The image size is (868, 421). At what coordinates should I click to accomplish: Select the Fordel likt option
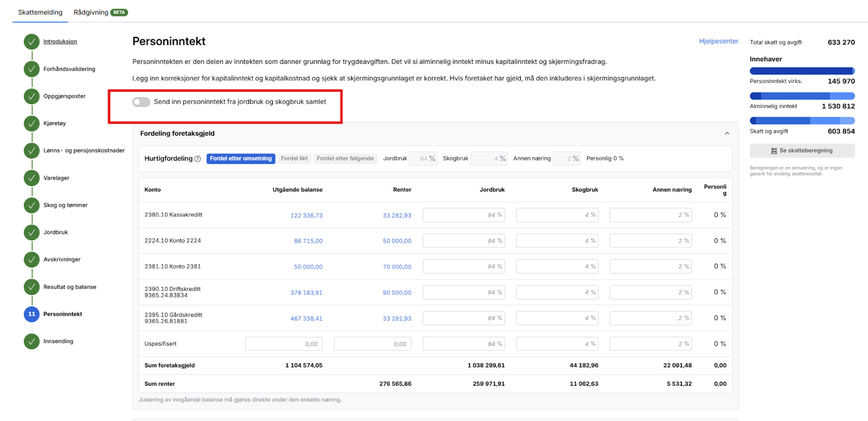295,158
